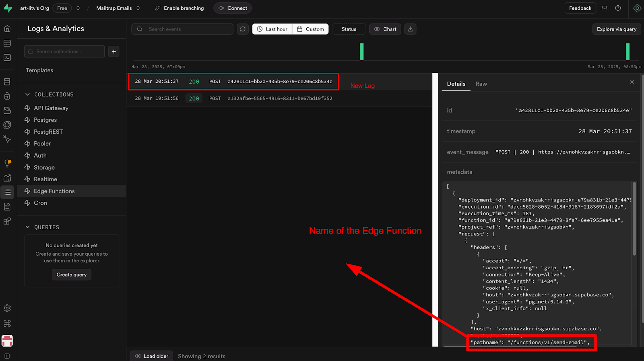Switch to the Details tab
The image size is (644, 361).
[456, 84]
